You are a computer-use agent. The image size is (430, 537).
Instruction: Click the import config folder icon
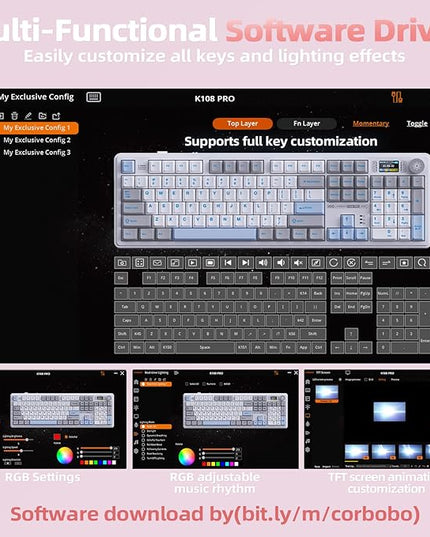(42, 116)
